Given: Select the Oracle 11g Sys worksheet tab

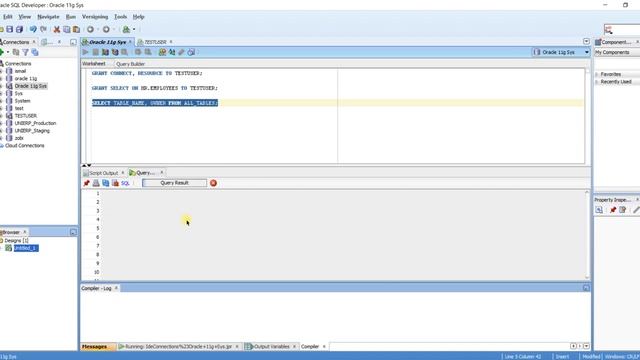Looking at the screenshot, I should (107, 42).
